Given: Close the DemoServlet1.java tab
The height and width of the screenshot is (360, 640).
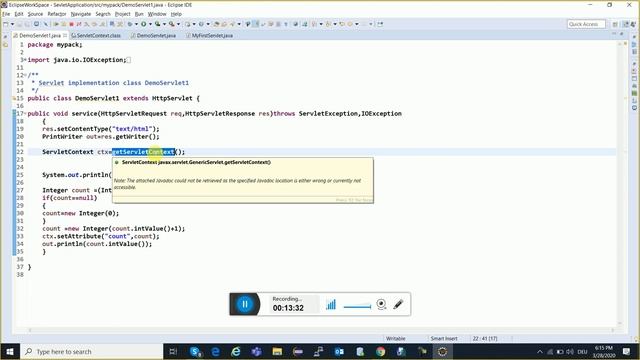Looking at the screenshot, I should pos(65,36).
